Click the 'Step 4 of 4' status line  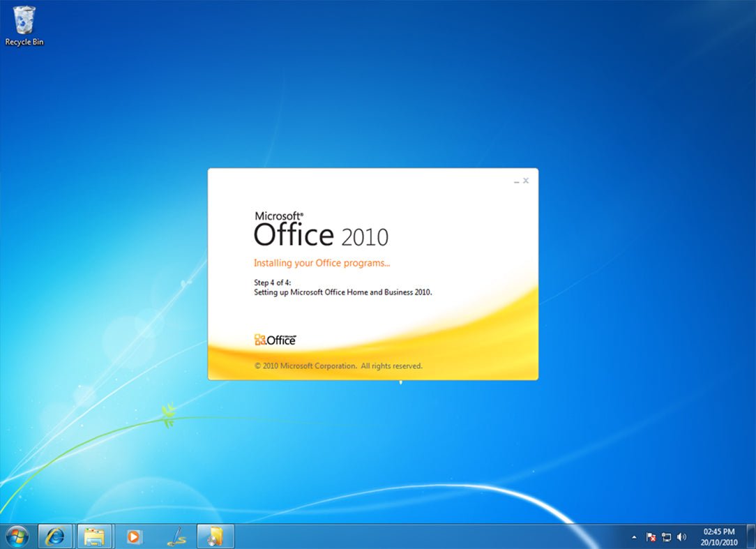(272, 283)
